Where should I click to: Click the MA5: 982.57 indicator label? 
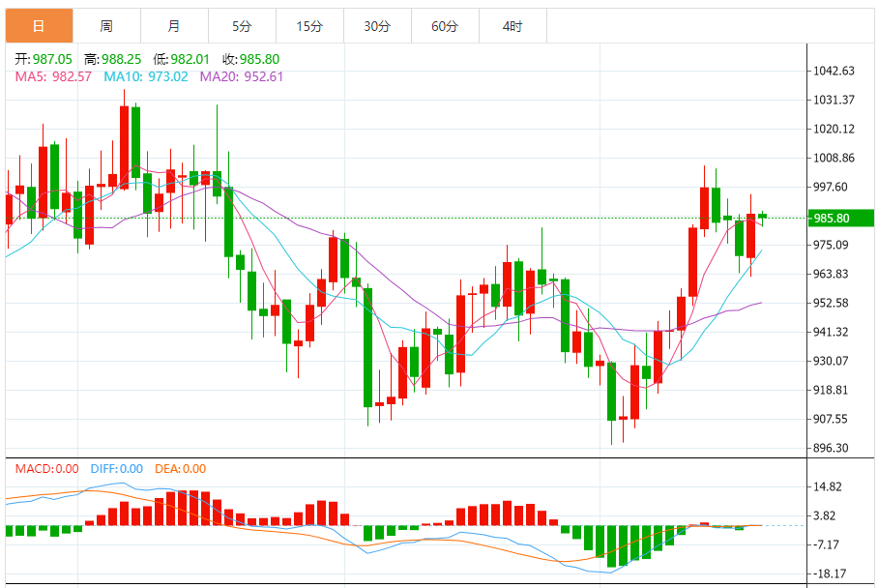point(53,76)
